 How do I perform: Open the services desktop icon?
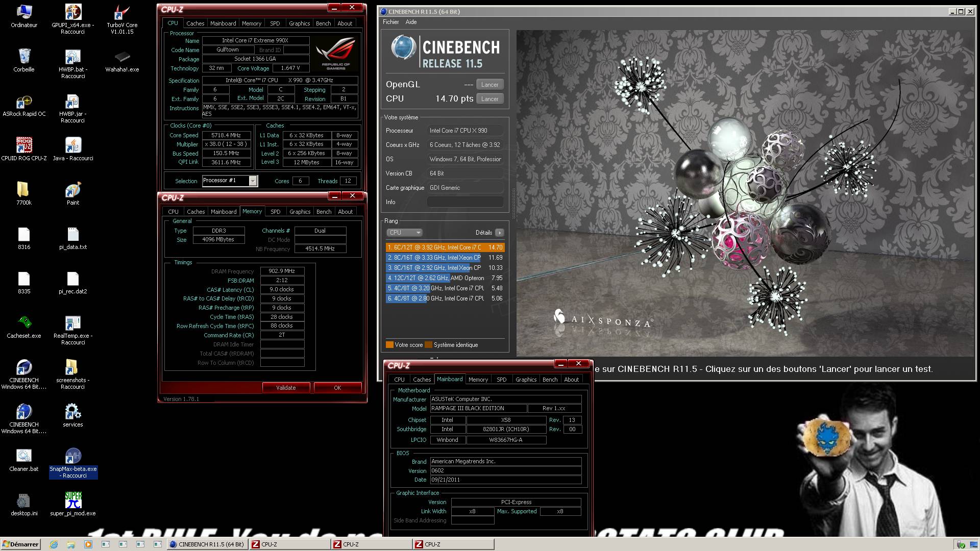click(73, 415)
